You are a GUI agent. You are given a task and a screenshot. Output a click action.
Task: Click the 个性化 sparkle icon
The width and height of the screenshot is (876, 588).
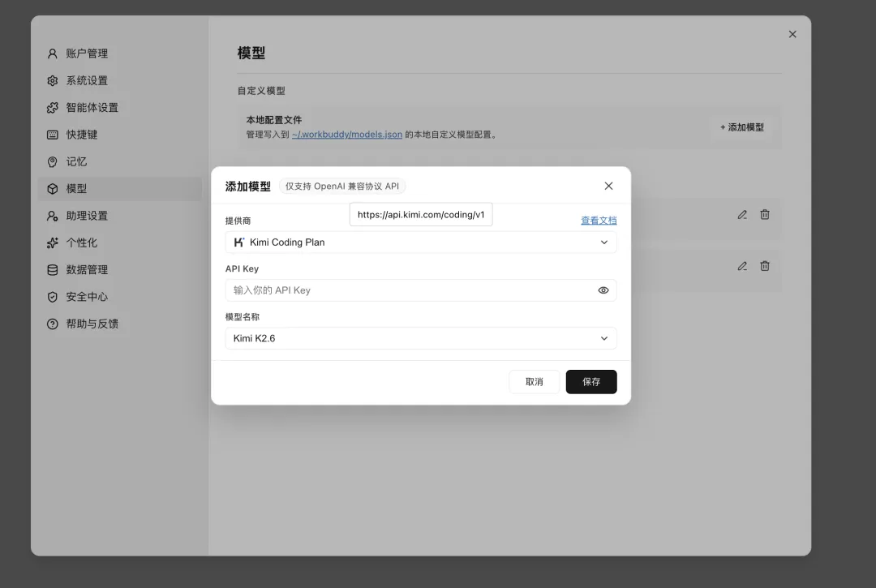53,243
